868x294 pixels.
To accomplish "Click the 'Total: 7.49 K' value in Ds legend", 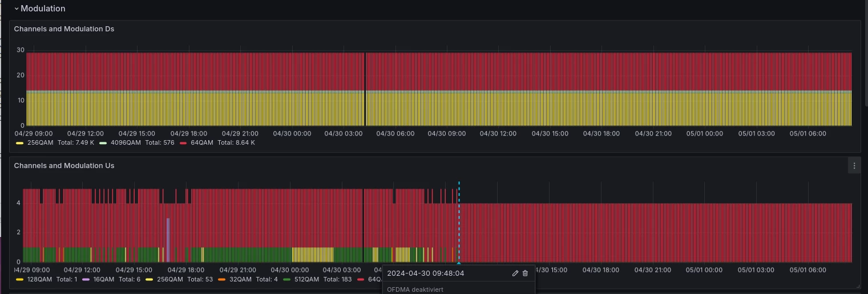I will pyautogui.click(x=76, y=142).
